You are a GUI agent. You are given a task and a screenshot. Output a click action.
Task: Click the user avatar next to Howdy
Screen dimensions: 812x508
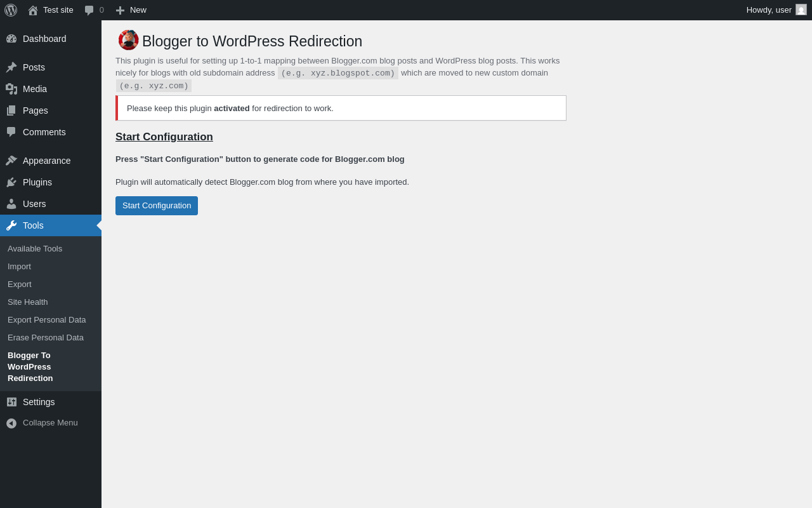coord(801,10)
